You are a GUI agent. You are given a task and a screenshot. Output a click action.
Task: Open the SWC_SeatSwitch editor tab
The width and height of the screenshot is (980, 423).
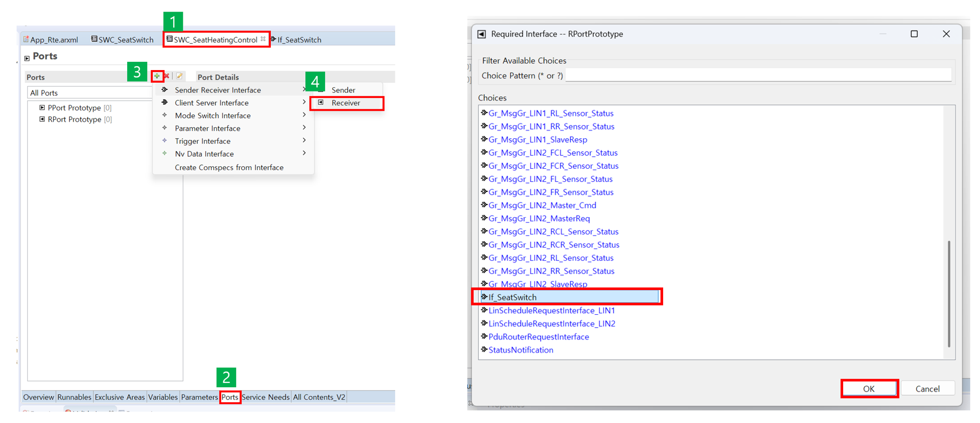click(x=125, y=40)
